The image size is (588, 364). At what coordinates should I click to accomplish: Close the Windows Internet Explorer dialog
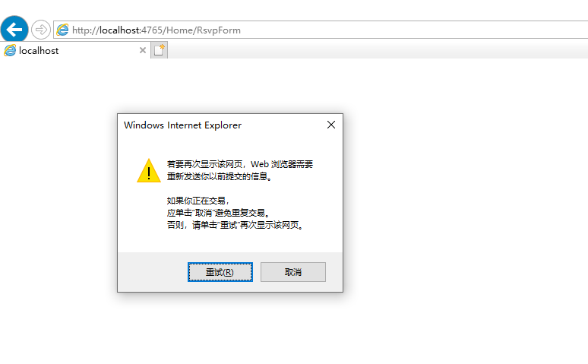tap(331, 125)
